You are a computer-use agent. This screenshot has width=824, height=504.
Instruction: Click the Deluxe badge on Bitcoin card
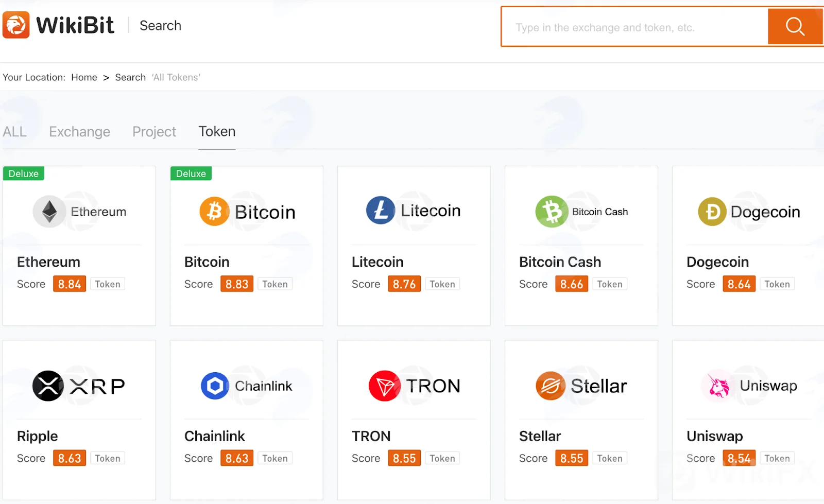[x=191, y=173]
